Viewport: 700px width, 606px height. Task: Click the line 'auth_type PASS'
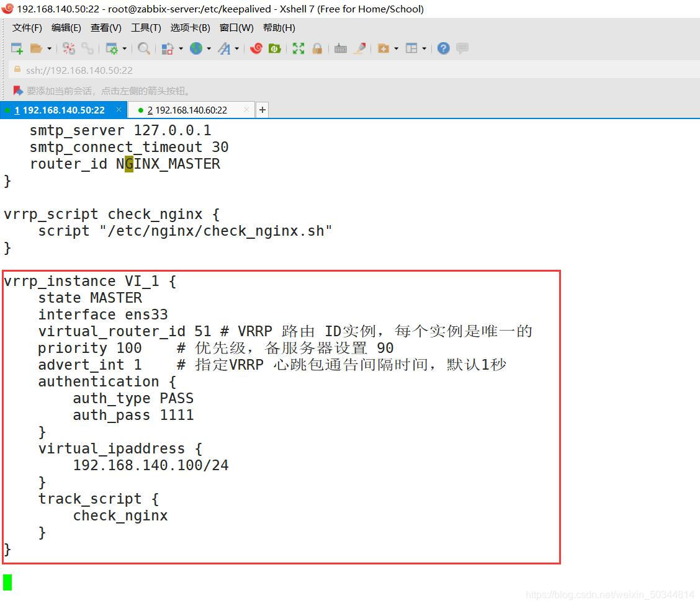pos(133,398)
